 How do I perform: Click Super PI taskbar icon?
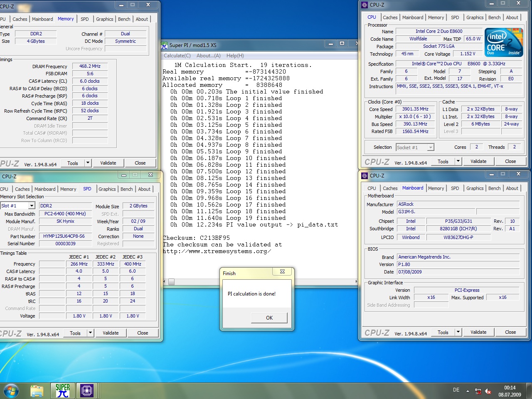62,390
